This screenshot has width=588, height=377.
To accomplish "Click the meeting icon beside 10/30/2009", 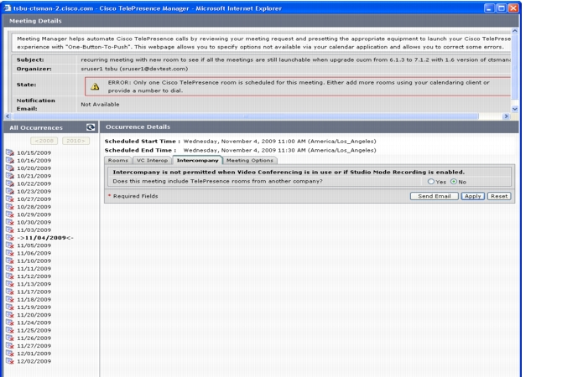I will [10, 222].
